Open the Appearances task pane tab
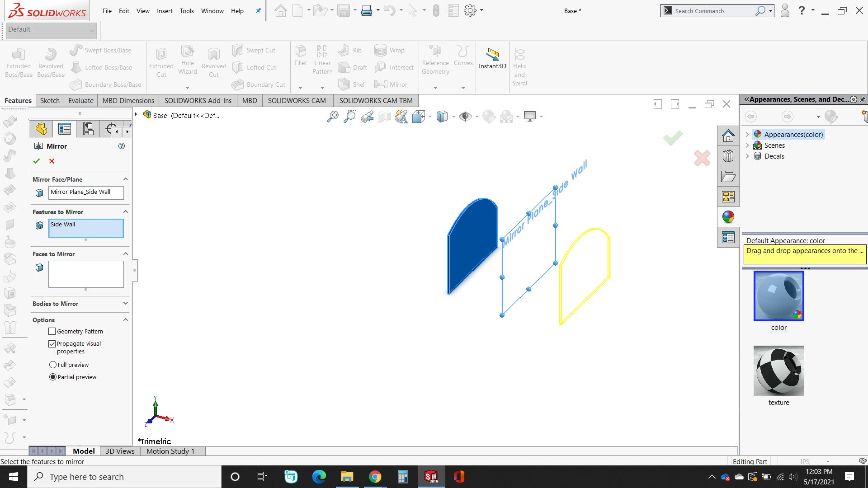The height and width of the screenshot is (488, 868). click(x=728, y=217)
